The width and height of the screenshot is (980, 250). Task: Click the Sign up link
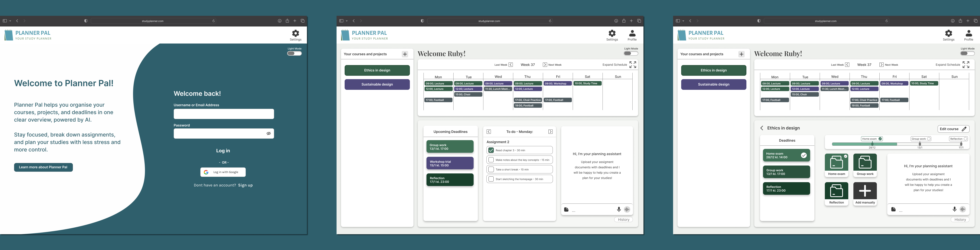click(245, 185)
